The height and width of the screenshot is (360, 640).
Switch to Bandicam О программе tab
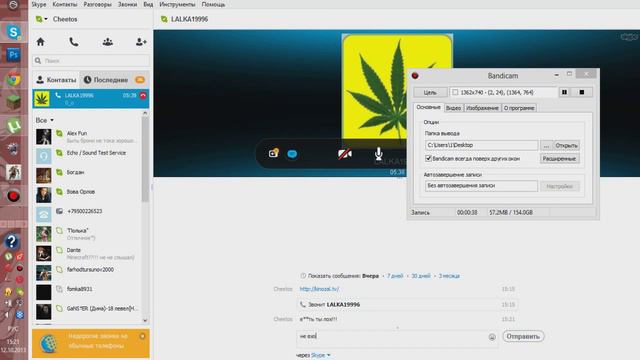click(x=519, y=108)
